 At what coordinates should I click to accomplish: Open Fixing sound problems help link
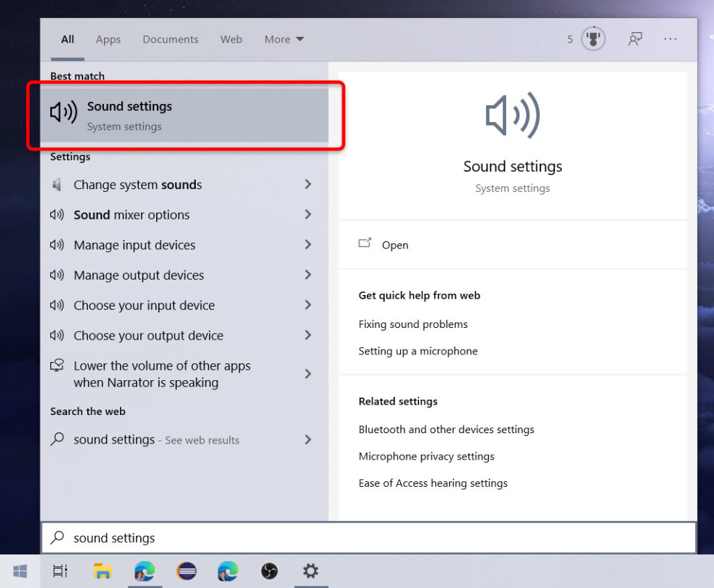(x=413, y=324)
